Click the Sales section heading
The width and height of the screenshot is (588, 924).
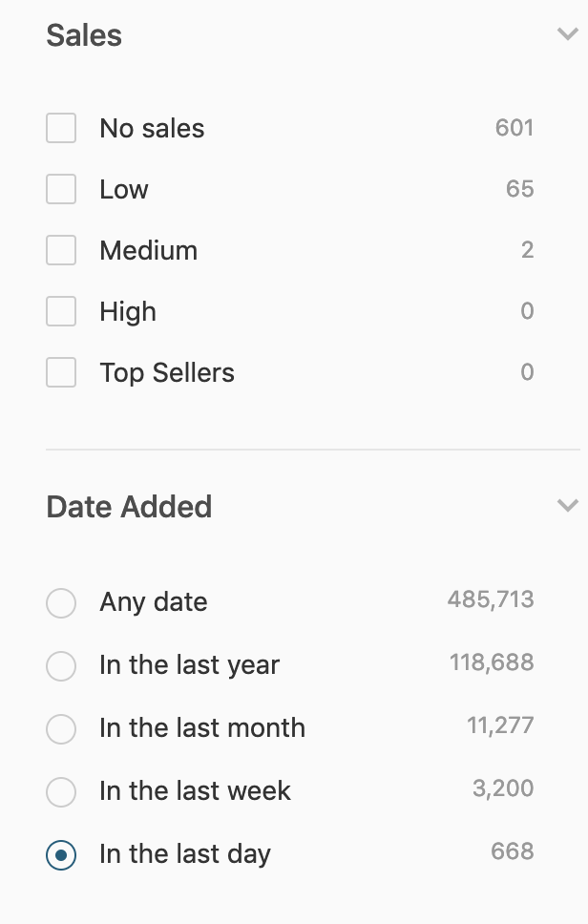(84, 35)
